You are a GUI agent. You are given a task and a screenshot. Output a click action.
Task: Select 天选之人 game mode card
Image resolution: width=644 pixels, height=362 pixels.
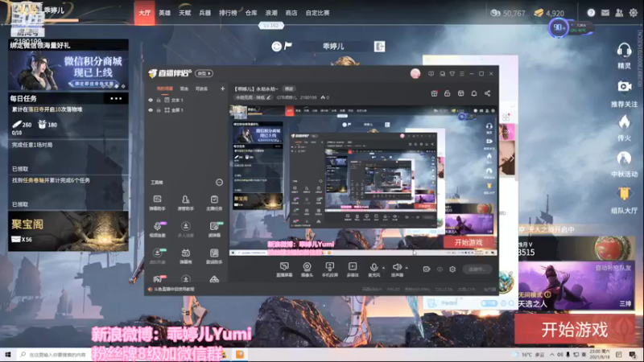576,286
